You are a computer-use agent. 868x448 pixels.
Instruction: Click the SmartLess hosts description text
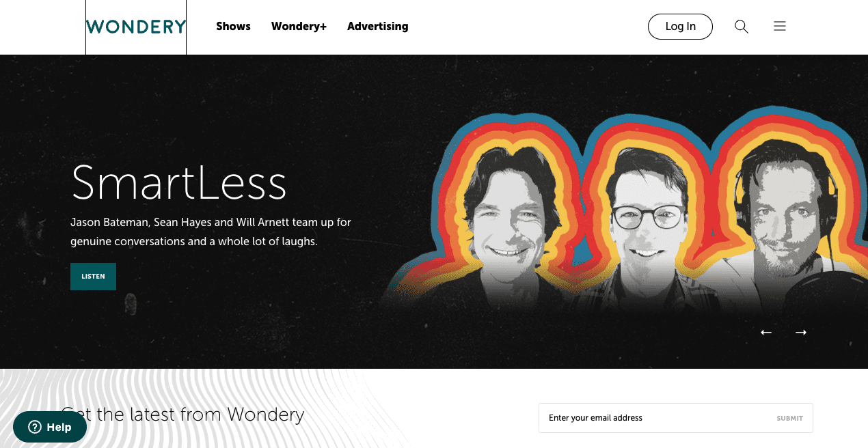coord(211,232)
